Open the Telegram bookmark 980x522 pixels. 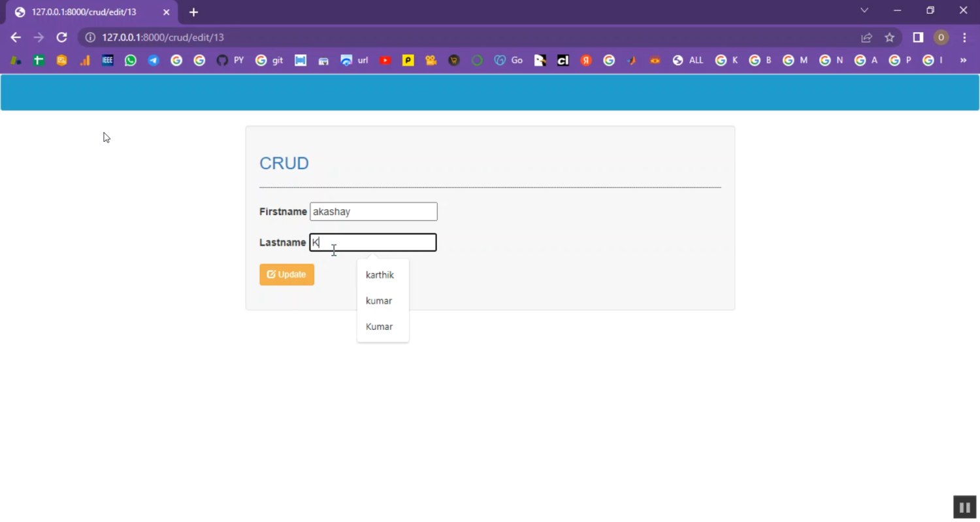(154, 60)
